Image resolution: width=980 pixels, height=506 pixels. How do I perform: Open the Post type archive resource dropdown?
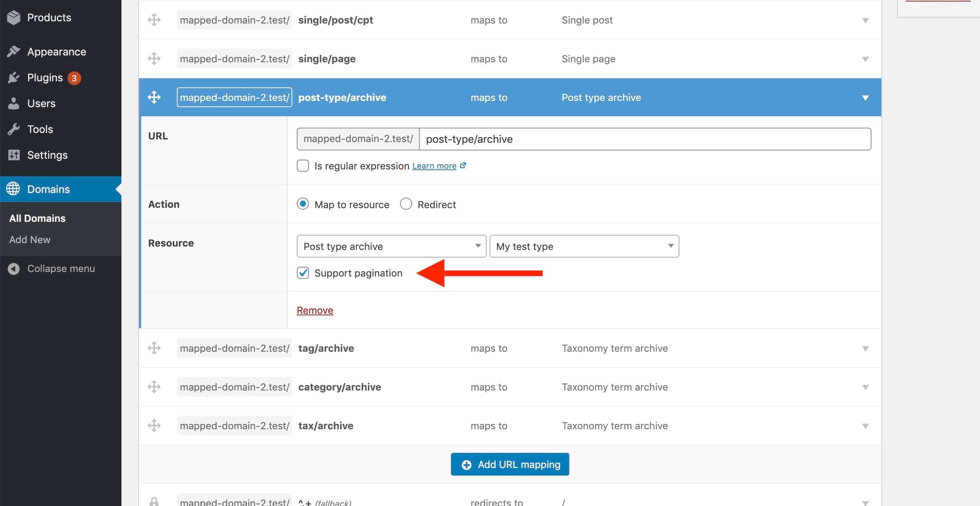coord(391,246)
